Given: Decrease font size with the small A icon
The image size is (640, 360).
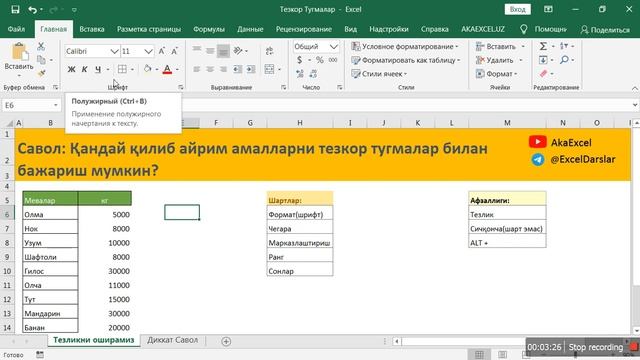Looking at the screenshot, I should 175,51.
